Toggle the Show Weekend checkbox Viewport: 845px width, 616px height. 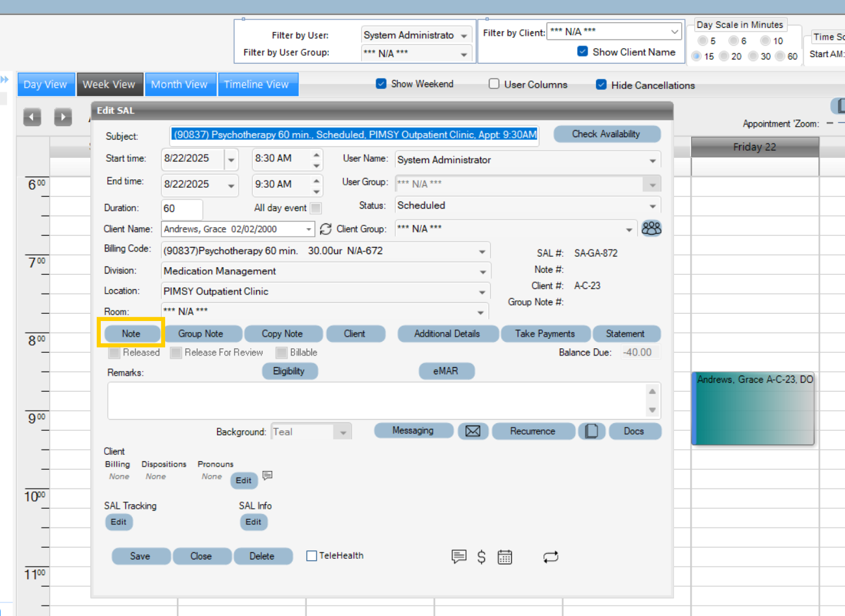(x=381, y=84)
